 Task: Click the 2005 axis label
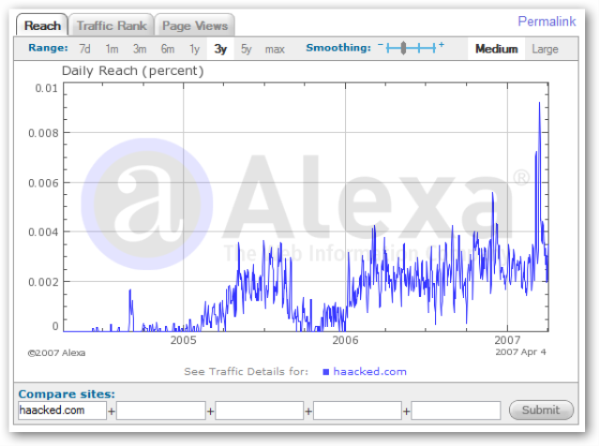click(x=183, y=340)
